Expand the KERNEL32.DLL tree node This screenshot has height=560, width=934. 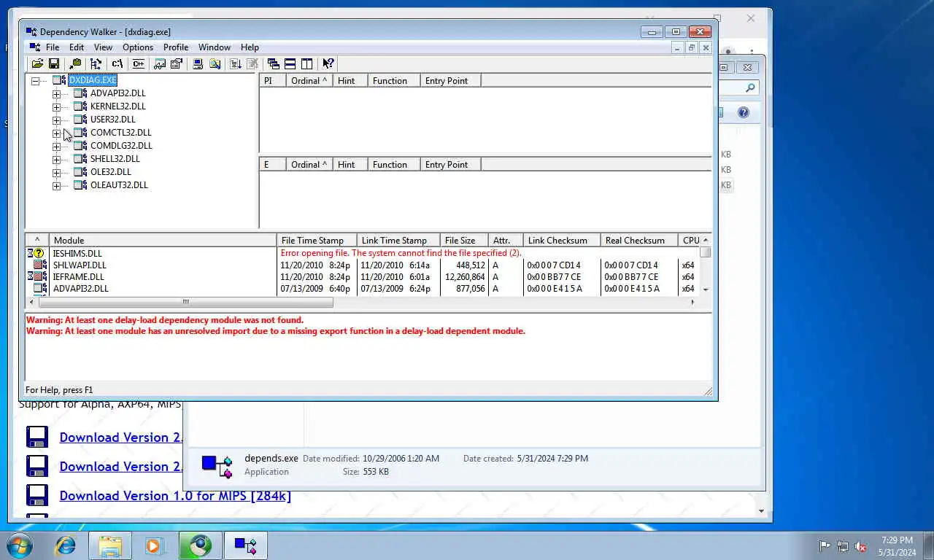(56, 107)
